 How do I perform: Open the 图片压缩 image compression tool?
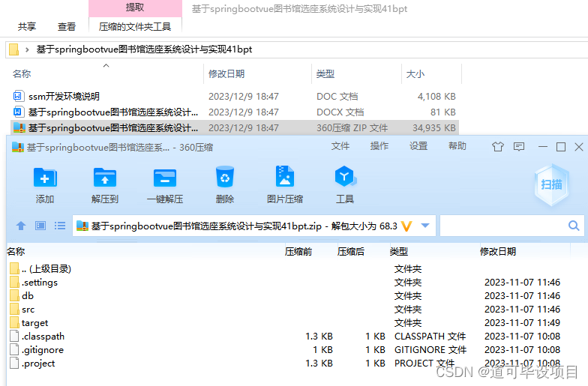click(285, 176)
